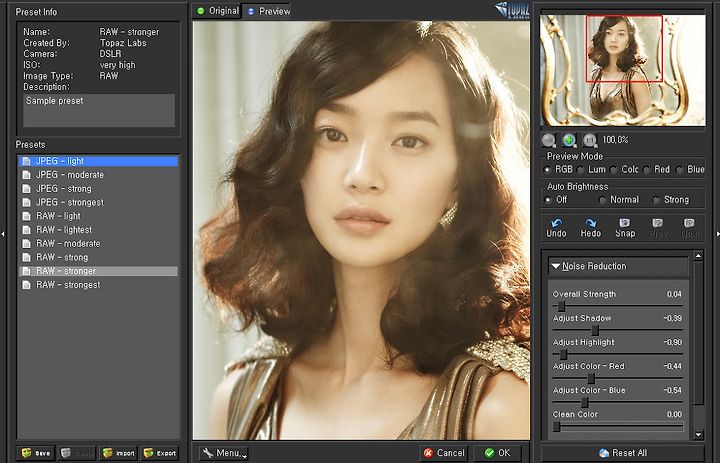720x463 pixels.
Task: Select RGB preview mode
Action: pos(547,169)
